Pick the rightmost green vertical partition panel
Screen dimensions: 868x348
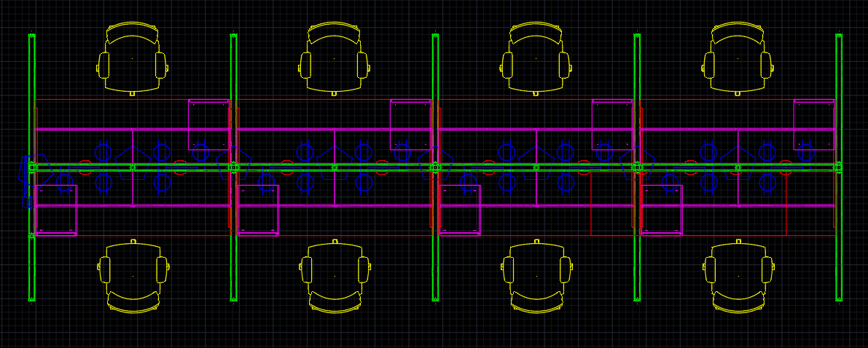[839, 167]
